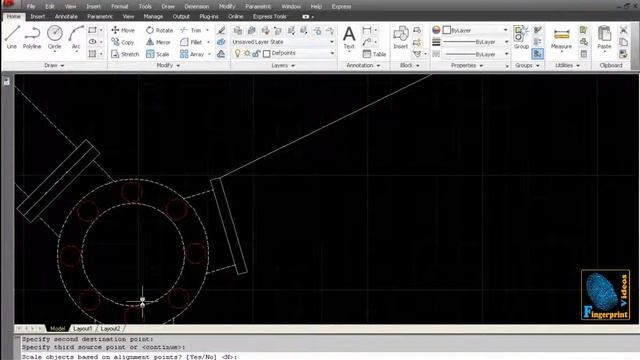Open the File menu

[31, 7]
